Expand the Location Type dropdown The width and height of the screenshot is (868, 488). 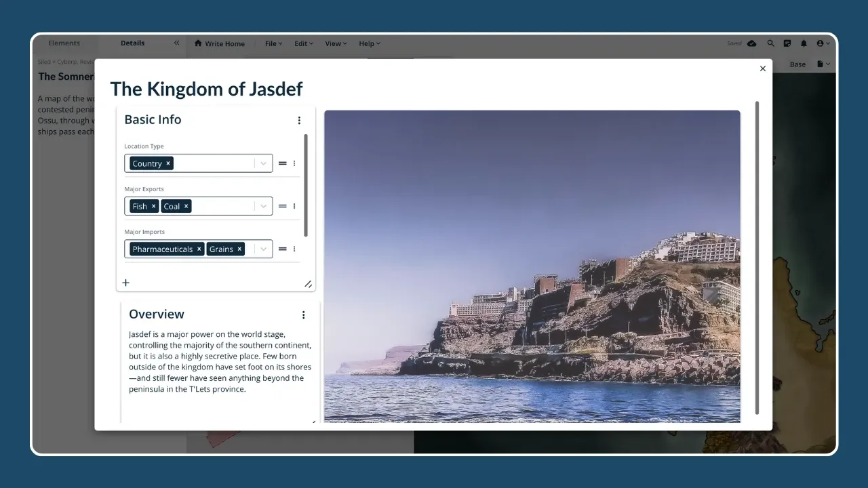click(x=264, y=163)
